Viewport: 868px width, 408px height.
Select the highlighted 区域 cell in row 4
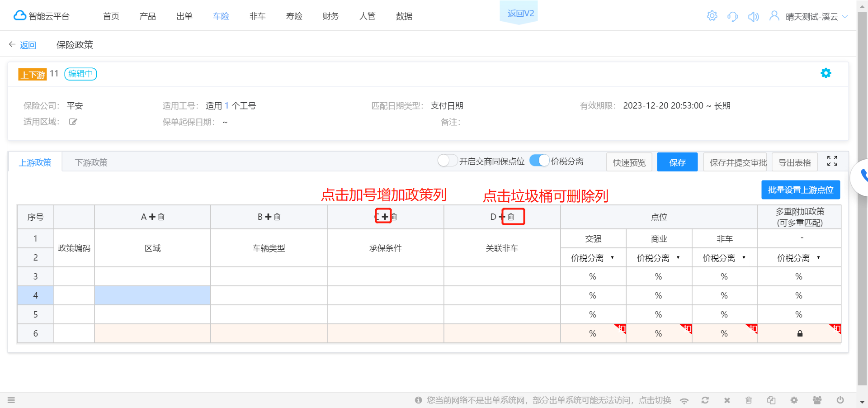[152, 295]
